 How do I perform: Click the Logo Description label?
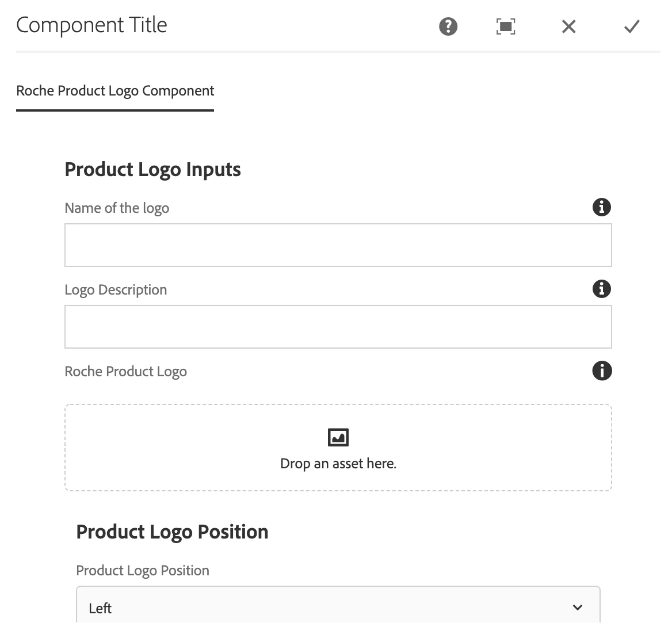116,290
